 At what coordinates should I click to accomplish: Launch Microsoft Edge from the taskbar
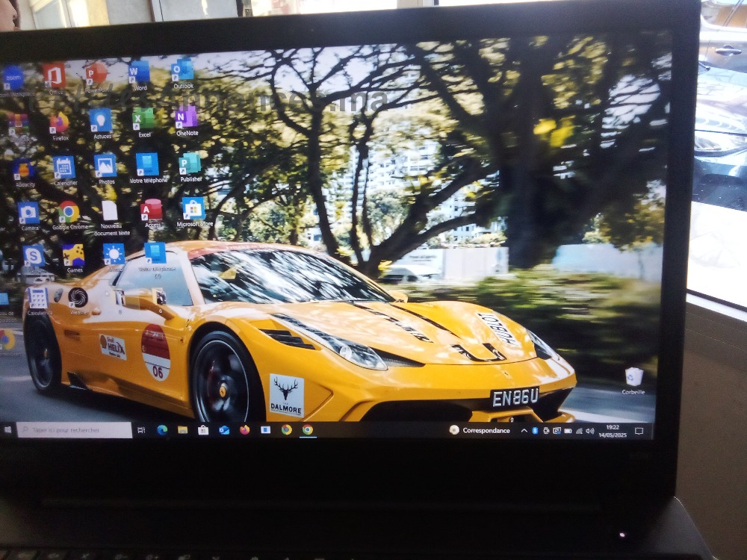point(162,430)
